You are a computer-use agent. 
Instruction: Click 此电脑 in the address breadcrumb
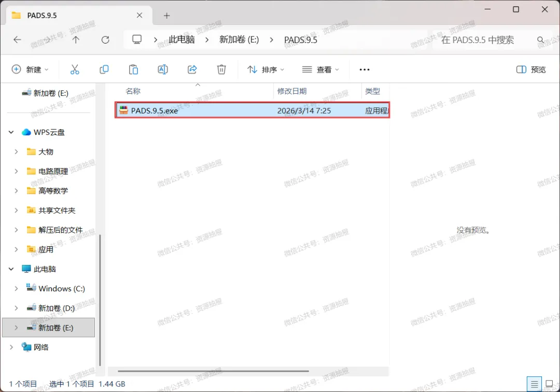click(181, 39)
